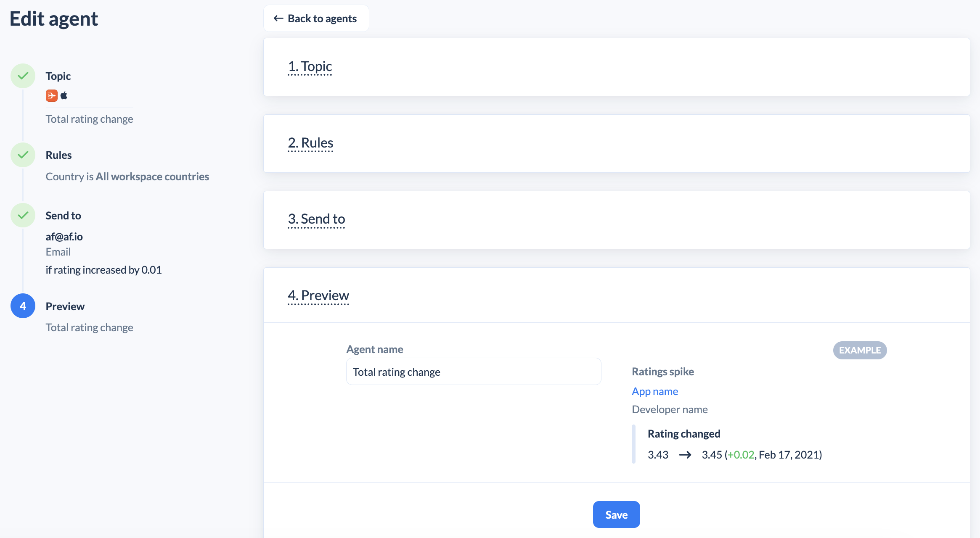980x538 pixels.
Task: Click the Rules step green checkmark icon
Action: click(23, 155)
